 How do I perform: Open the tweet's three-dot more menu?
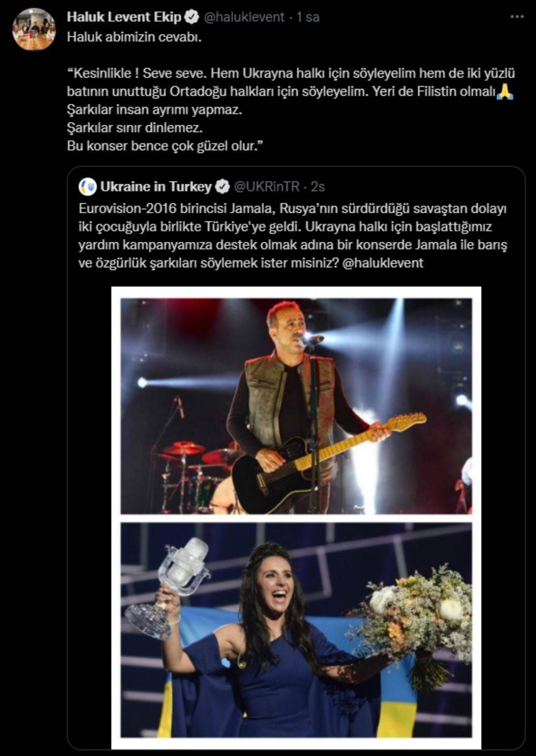click(517, 17)
